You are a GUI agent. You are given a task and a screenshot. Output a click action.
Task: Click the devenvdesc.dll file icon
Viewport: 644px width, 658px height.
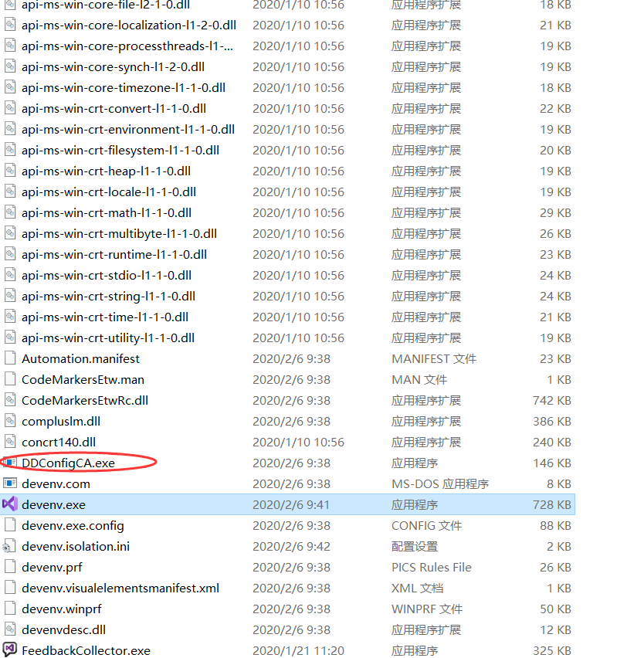(9, 629)
